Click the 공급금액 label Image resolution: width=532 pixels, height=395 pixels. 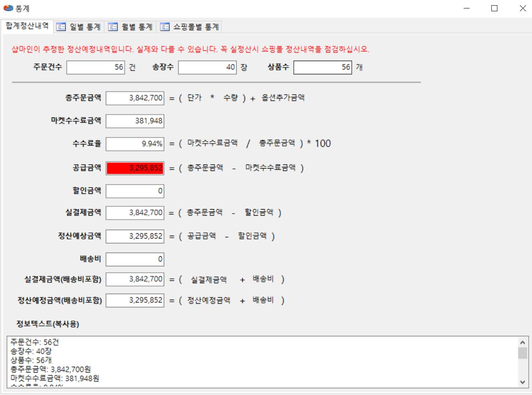pyautogui.click(x=87, y=168)
